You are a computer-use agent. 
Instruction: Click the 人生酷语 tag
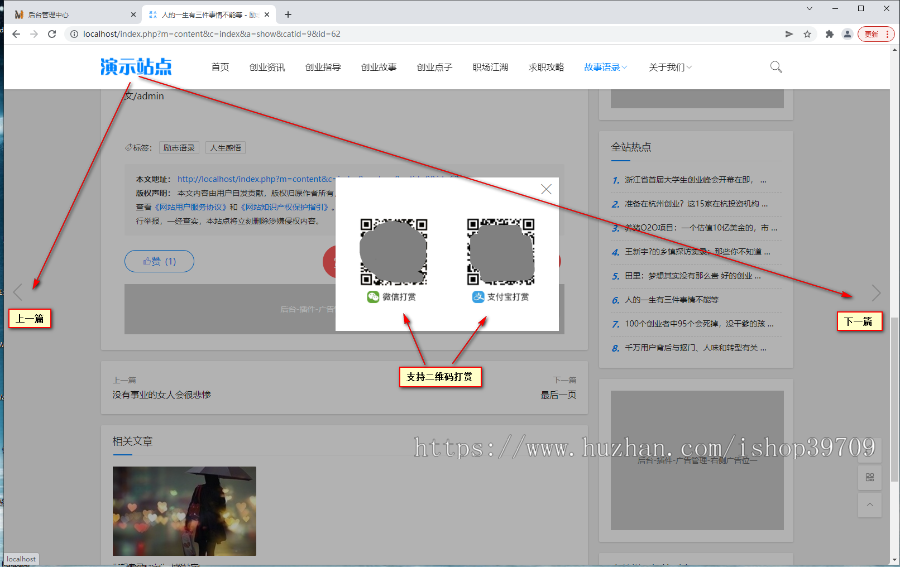click(226, 147)
